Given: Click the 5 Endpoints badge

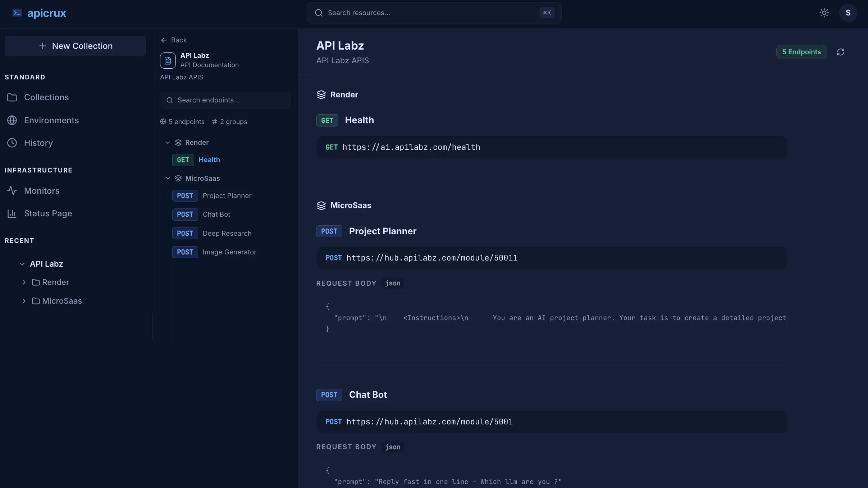Looking at the screenshot, I should (x=801, y=52).
